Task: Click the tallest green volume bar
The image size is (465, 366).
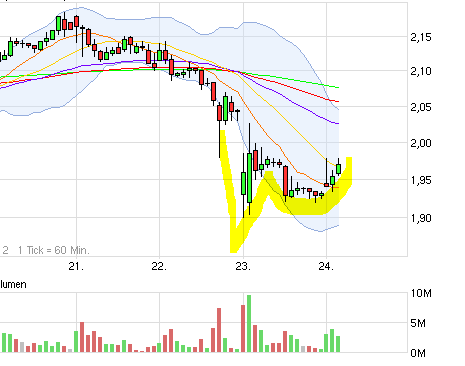Action: click(249, 323)
